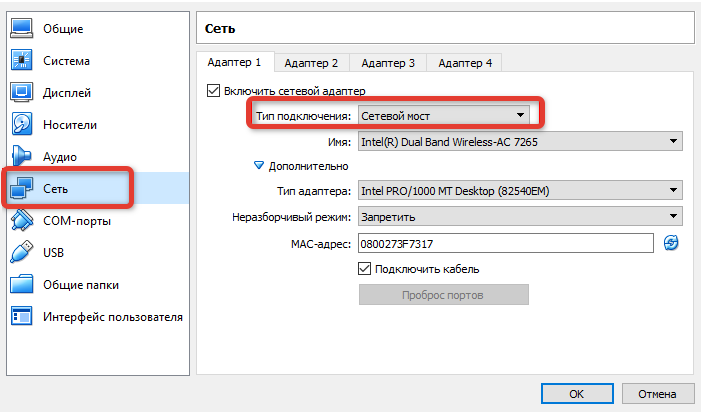The image size is (702, 414).
Task: Expand the Имя network adapter name dropdown
Action: [x=519, y=142]
